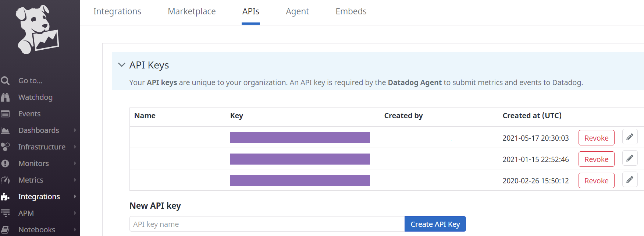This screenshot has height=236, width=644.
Task: Click the Go to search magnifier icon
Action: (x=5, y=81)
